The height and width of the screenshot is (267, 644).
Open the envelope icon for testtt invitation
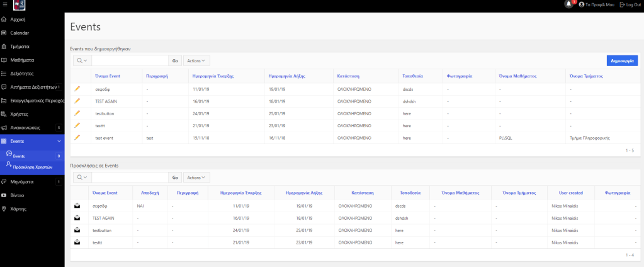77,242
